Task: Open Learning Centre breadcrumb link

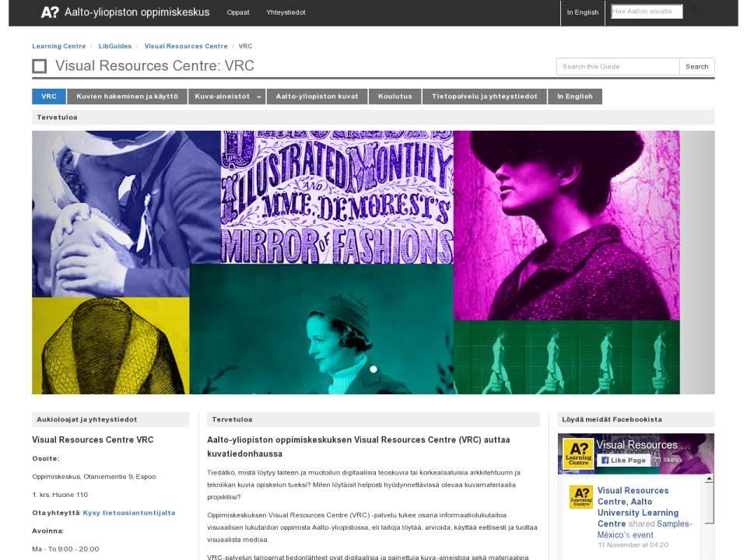Action: [59, 46]
